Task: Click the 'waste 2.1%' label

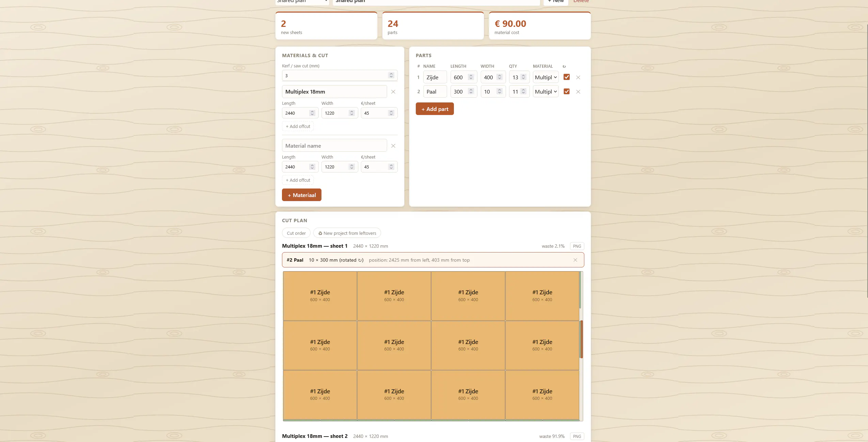Action: 553,246
